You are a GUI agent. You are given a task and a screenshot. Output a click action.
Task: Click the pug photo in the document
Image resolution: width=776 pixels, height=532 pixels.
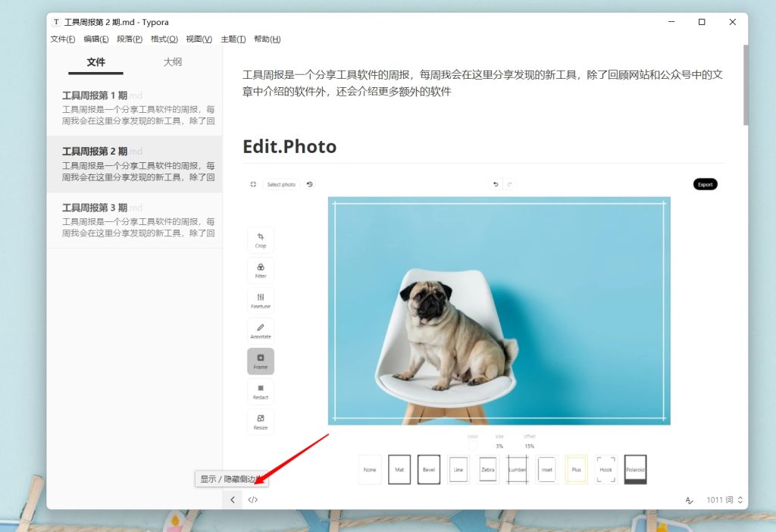[x=499, y=311]
